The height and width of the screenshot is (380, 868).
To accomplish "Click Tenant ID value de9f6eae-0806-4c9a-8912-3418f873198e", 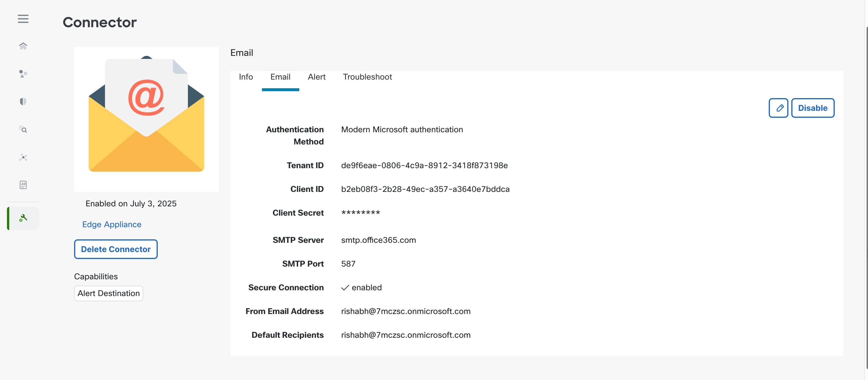I will coord(424,166).
